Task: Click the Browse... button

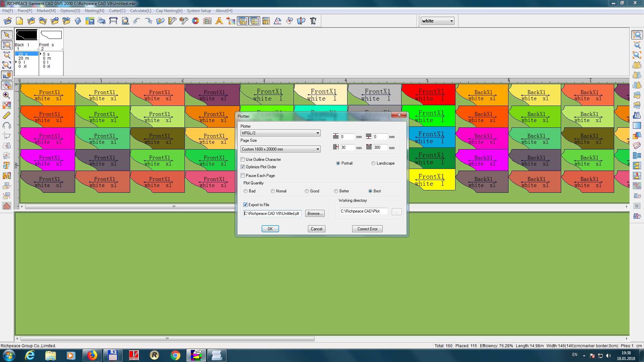Action: pyautogui.click(x=315, y=214)
